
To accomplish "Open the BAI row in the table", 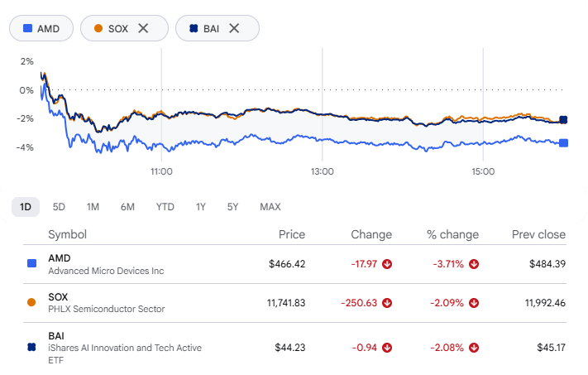I will (x=294, y=348).
